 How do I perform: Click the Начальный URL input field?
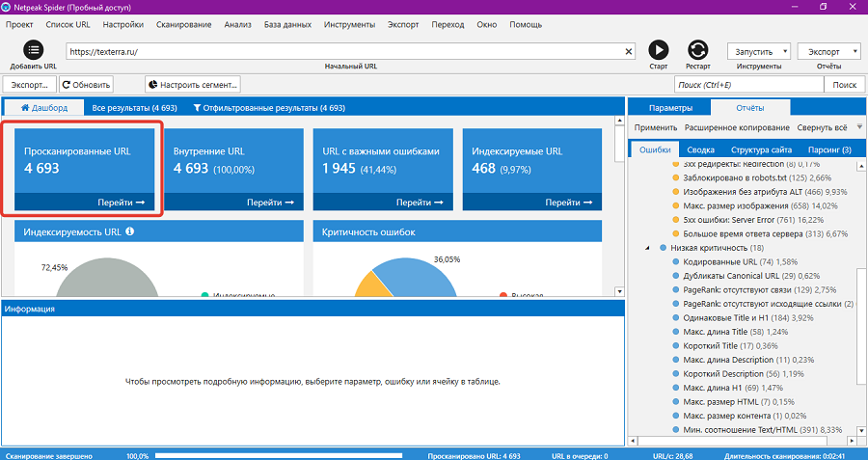350,51
